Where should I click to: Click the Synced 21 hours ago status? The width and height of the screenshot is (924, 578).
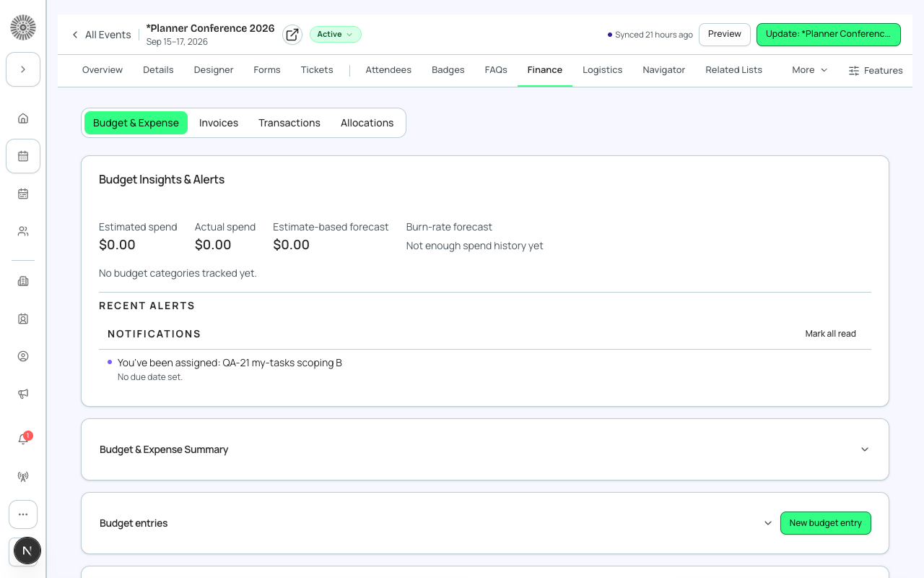pyautogui.click(x=650, y=35)
